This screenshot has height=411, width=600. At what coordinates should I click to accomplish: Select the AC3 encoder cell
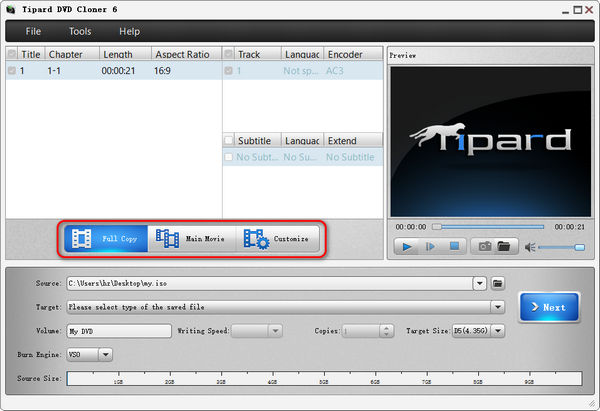pos(335,71)
